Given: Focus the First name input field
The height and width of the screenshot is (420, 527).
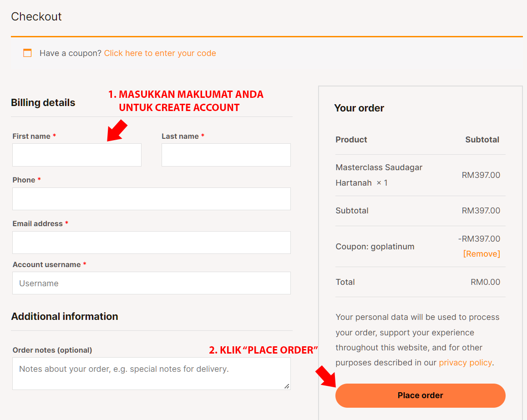Looking at the screenshot, I should (77, 155).
